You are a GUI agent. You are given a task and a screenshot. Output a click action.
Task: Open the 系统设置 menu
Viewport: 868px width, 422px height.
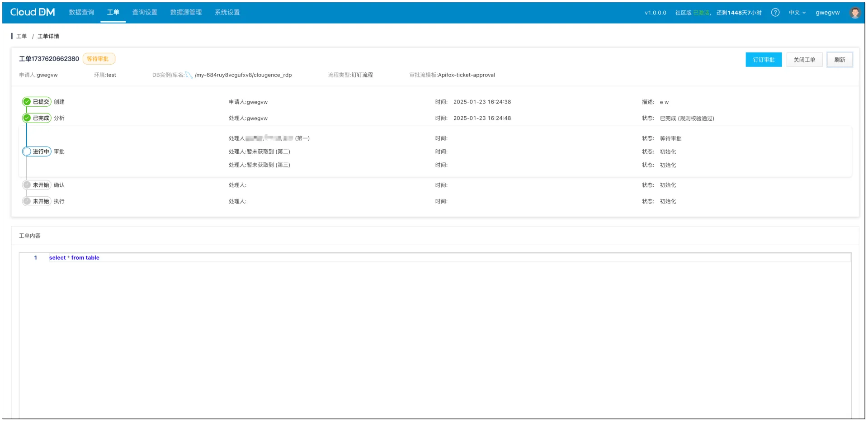(227, 12)
